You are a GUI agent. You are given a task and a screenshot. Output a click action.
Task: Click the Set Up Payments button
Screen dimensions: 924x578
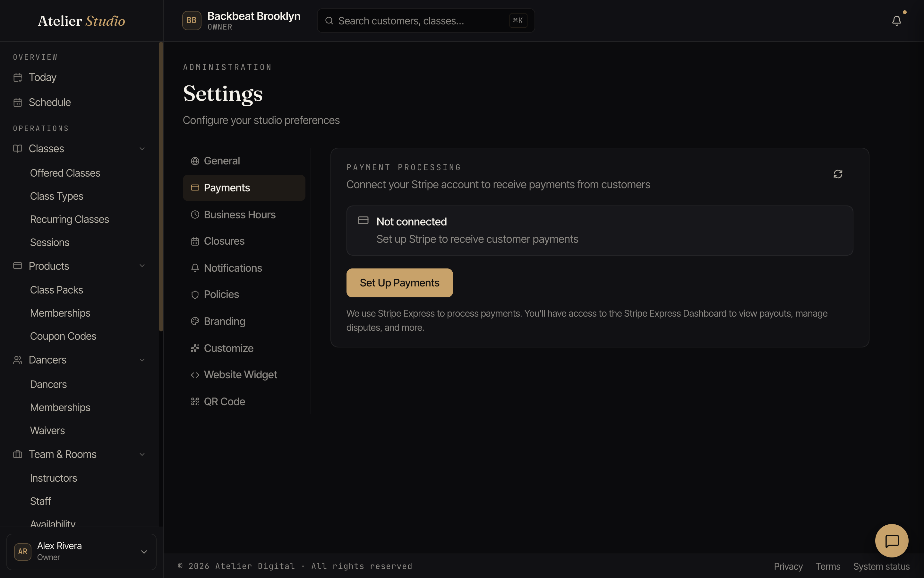399,283
